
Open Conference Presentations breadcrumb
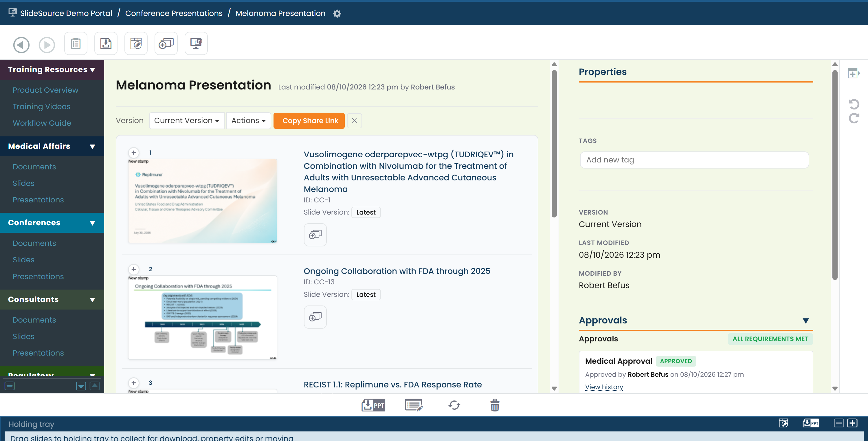(x=174, y=13)
